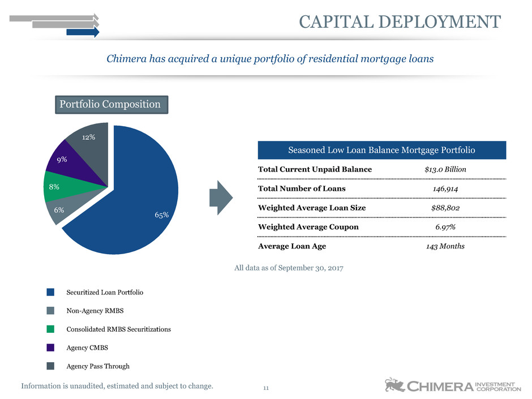Click the page number 11 in the footer
Image resolution: width=532 pixels, height=399 pixels.
[266, 388]
